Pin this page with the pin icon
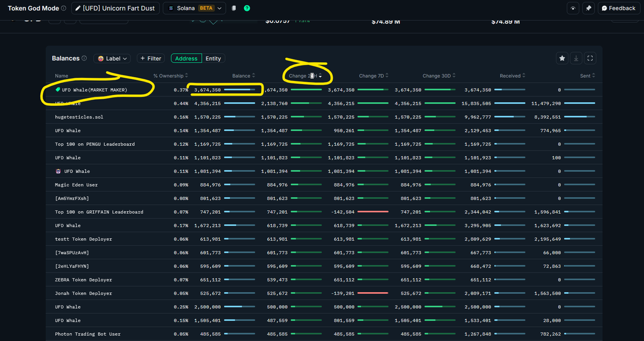The image size is (644, 341). [x=589, y=9]
